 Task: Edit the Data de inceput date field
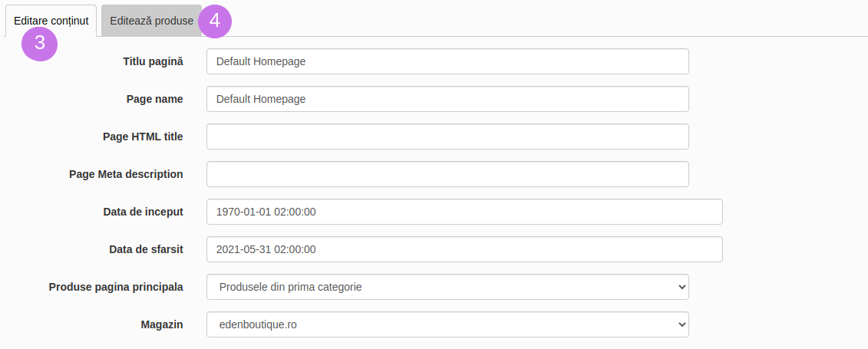[464, 212]
